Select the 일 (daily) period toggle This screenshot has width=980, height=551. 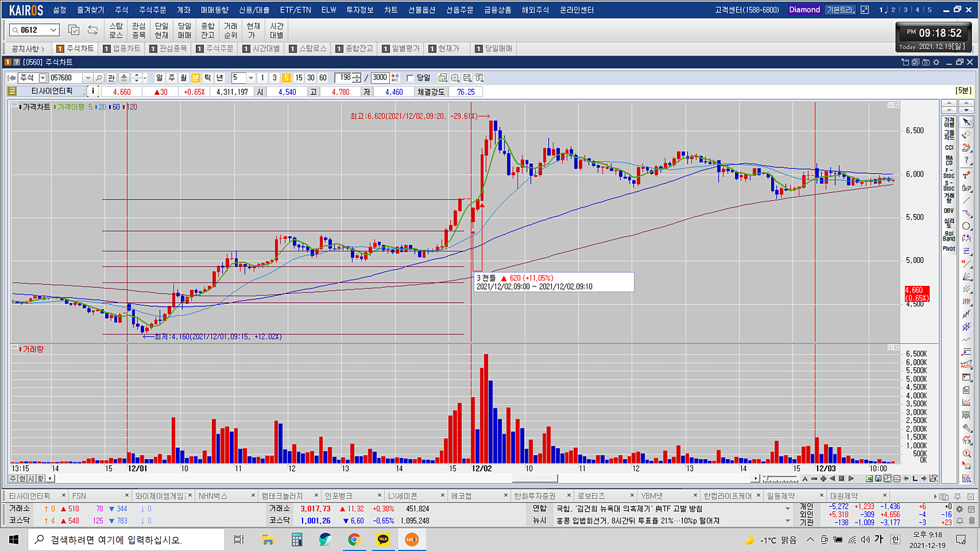(159, 78)
